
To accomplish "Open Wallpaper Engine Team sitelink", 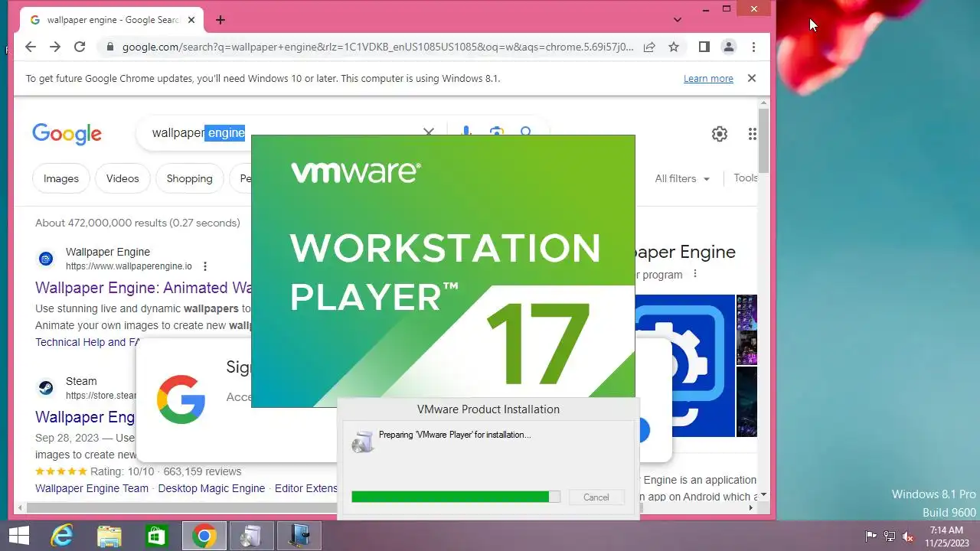I will pos(92,488).
